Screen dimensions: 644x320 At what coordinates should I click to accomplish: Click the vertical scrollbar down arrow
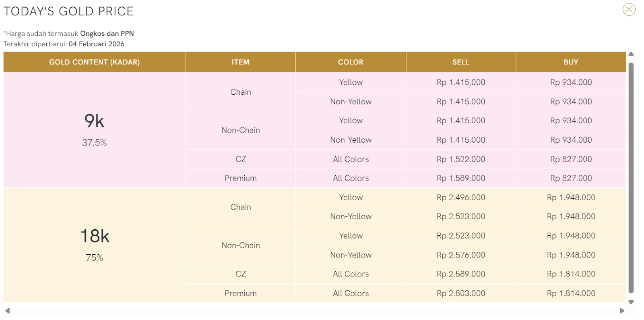tap(631, 302)
